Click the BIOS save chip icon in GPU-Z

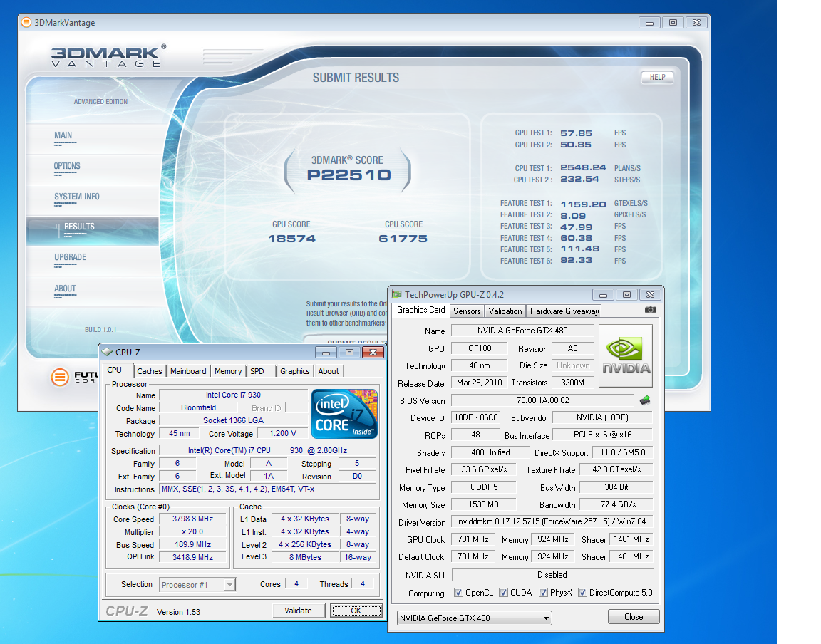[x=645, y=400]
